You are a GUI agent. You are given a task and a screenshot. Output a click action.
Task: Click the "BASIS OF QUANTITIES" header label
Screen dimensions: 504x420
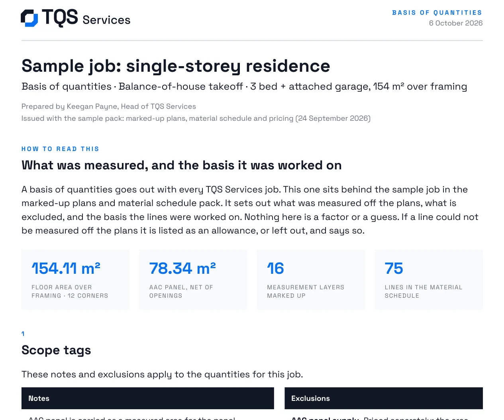click(x=437, y=13)
